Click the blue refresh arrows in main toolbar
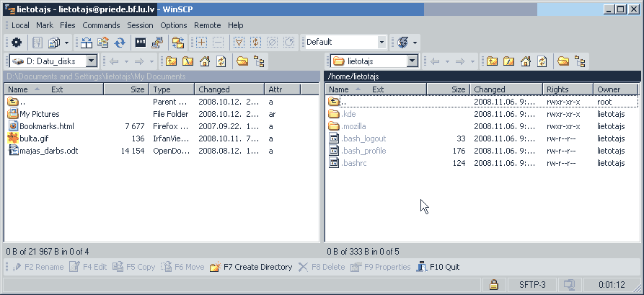Screen dimensions: 644x295 (120, 43)
